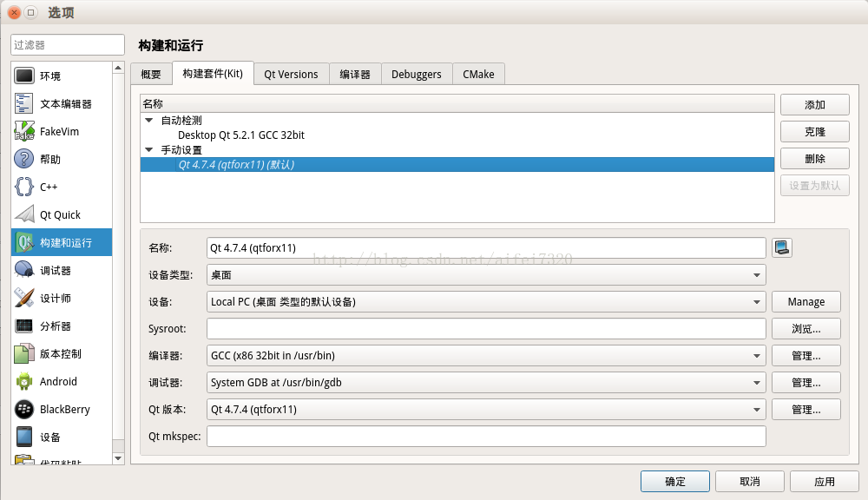Open the 编译器 GCC dropdown
868x500 pixels.
click(x=487, y=356)
